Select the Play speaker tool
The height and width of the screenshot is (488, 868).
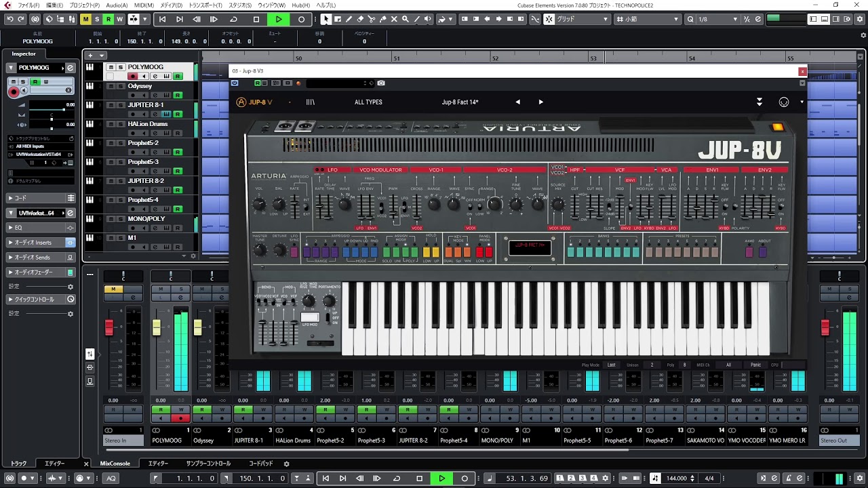[428, 19]
